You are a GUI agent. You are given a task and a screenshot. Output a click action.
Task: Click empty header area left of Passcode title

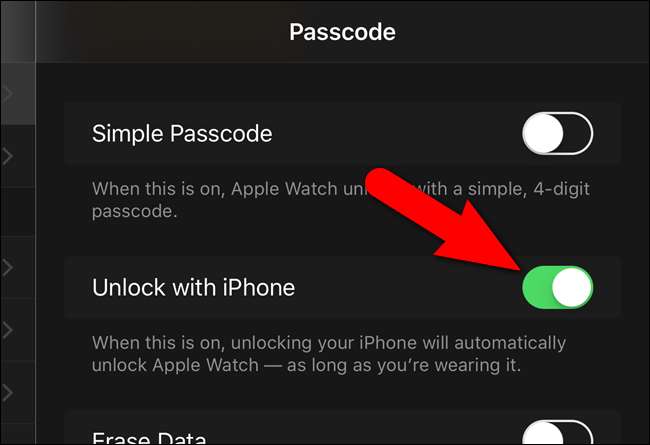162,32
